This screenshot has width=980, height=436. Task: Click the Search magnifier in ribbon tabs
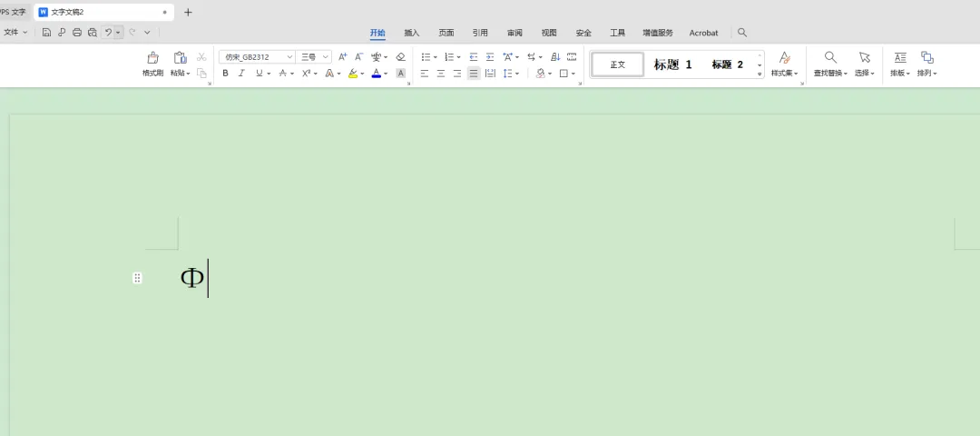[x=742, y=33]
